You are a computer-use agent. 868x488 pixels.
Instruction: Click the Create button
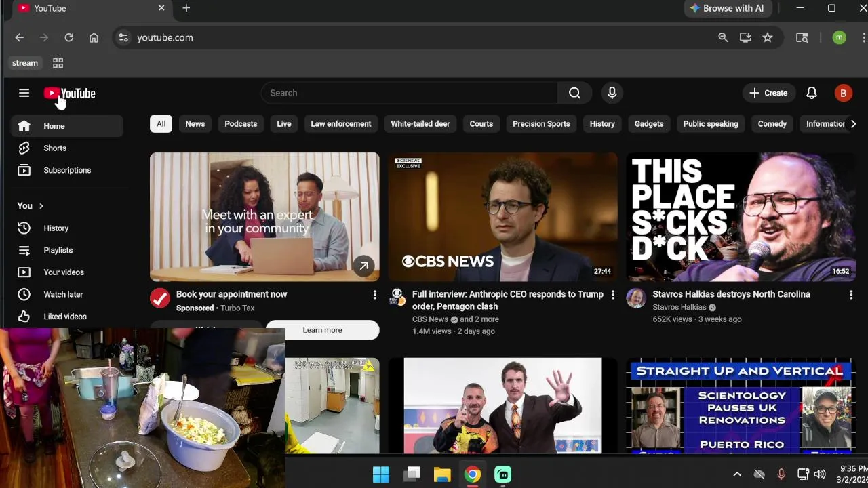pos(768,93)
